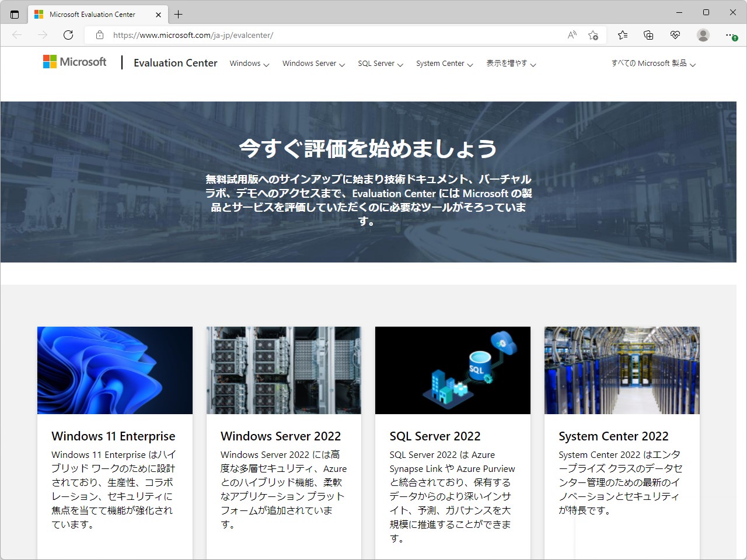Open the すべての Microsoft 製品 dropdown
The image size is (747, 560).
652,64
